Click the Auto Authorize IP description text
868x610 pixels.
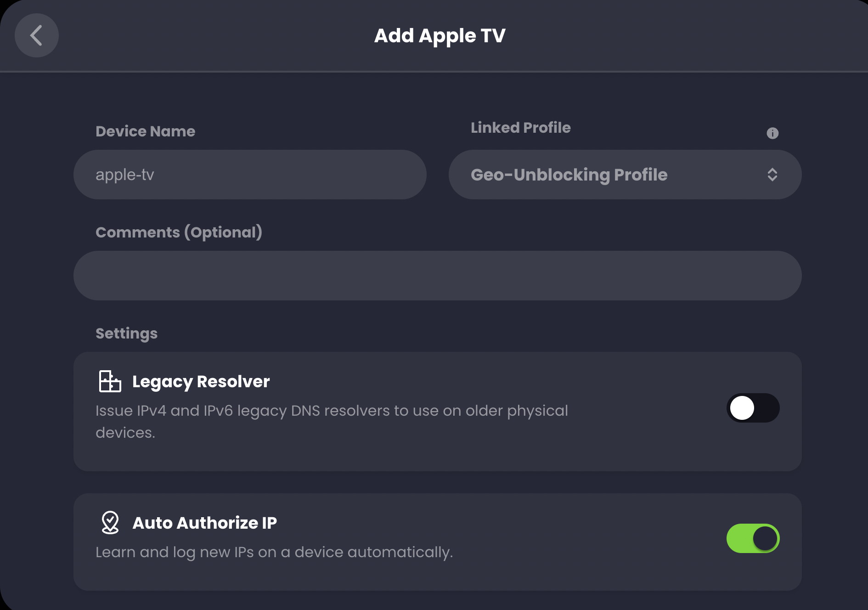click(274, 552)
